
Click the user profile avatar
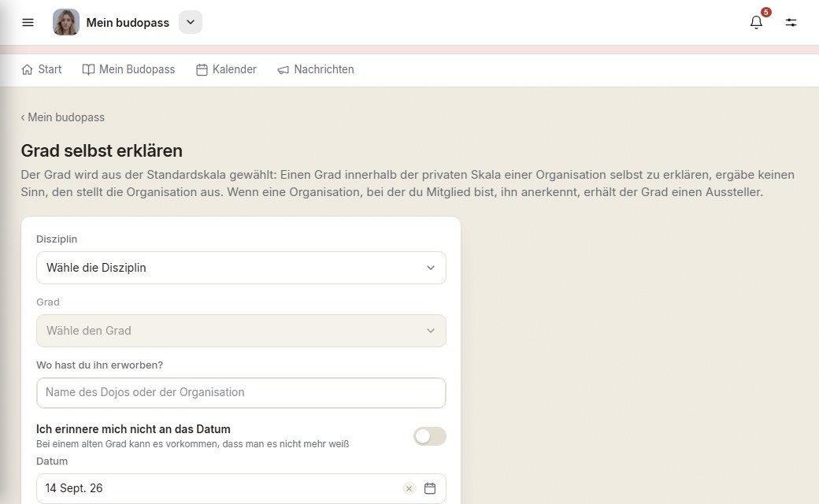click(x=66, y=23)
